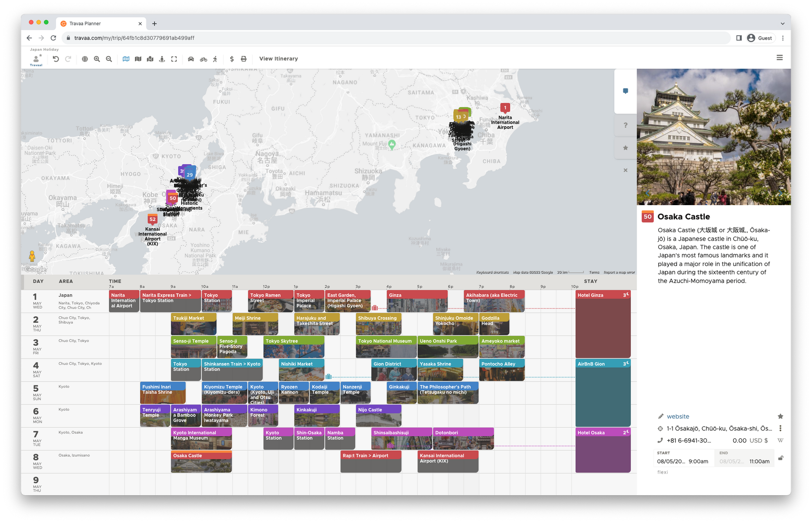Select the Tsukiji Market timeline block
812x523 pixels.
tap(193, 324)
